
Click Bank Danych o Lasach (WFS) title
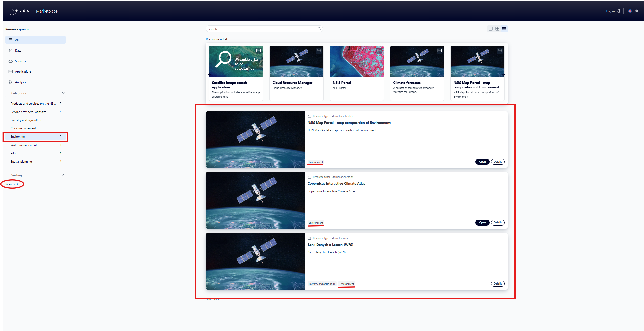coord(330,245)
